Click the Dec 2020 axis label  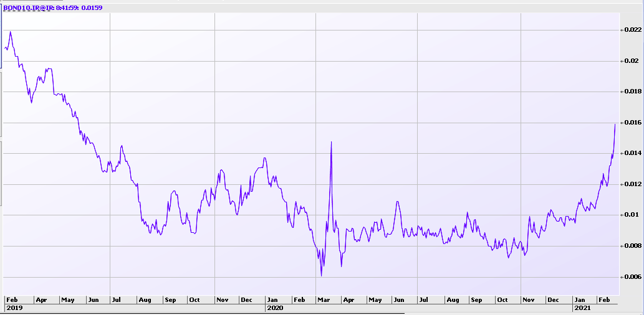[x=553, y=300]
